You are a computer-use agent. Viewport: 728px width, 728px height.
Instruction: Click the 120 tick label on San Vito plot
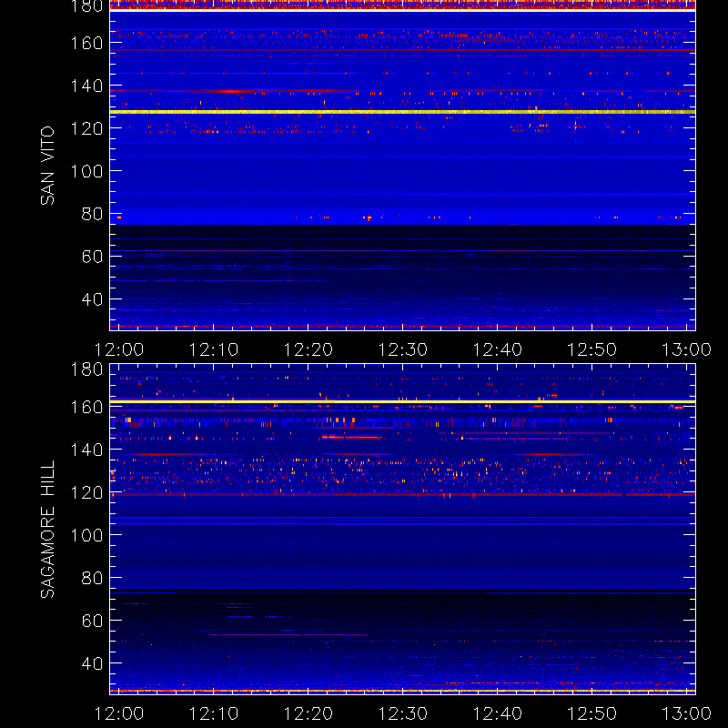click(86, 128)
